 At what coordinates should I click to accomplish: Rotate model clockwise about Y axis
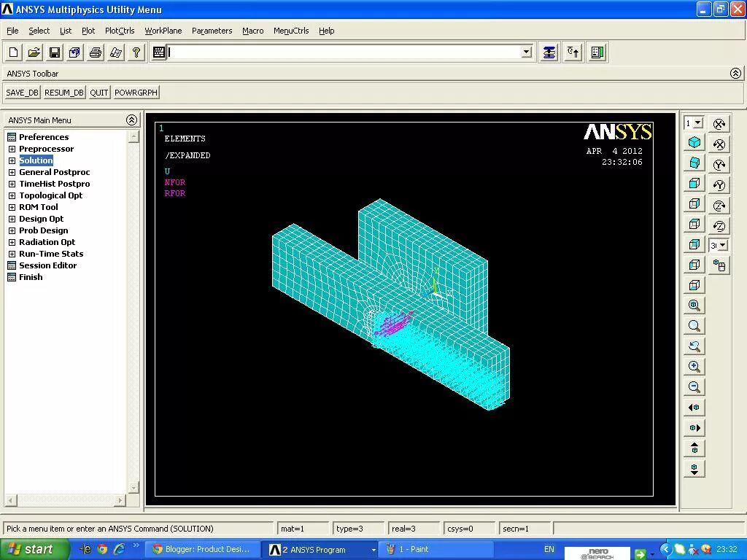[x=719, y=165]
